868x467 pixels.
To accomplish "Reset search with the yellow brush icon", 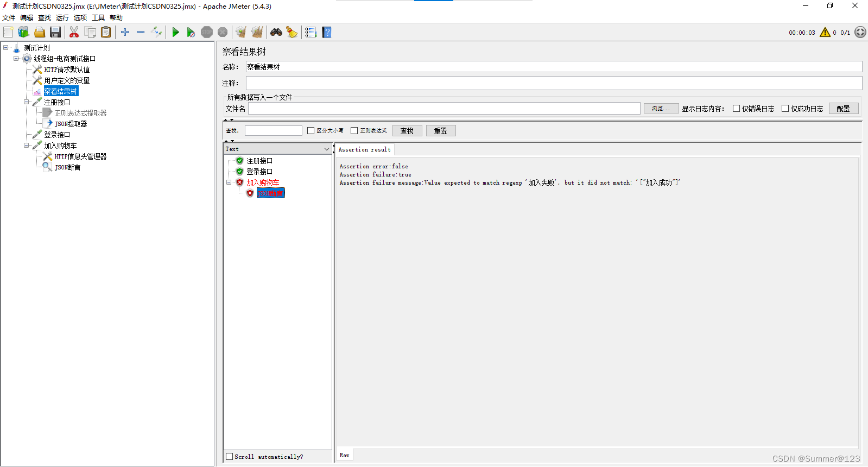I will [x=292, y=33].
